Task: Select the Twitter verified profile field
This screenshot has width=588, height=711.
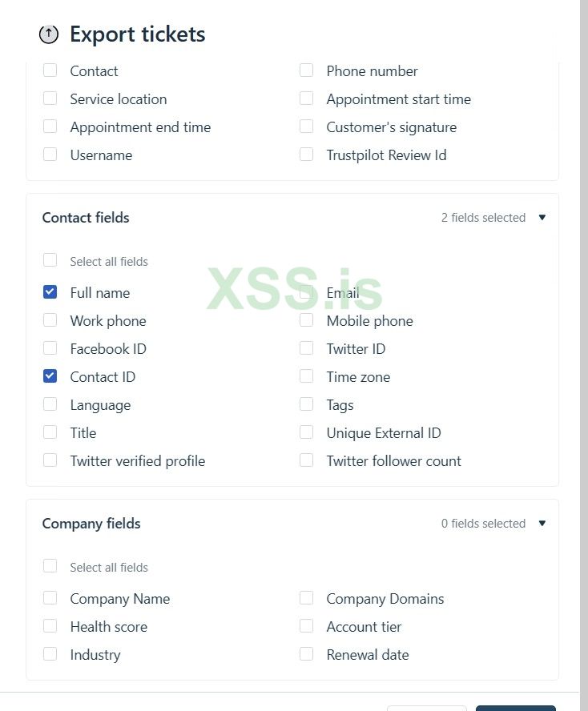Action: click(x=50, y=460)
